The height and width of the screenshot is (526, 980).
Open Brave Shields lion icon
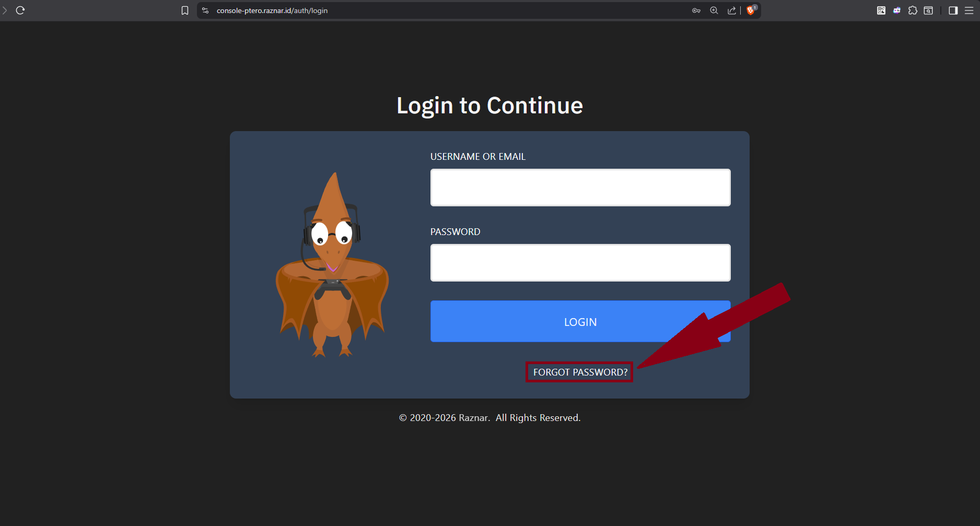click(751, 10)
